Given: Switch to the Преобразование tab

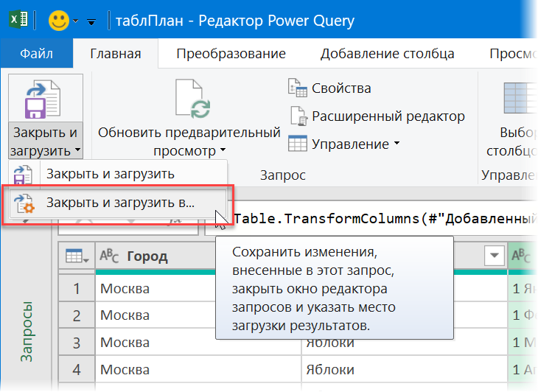Looking at the screenshot, I should 231,54.
